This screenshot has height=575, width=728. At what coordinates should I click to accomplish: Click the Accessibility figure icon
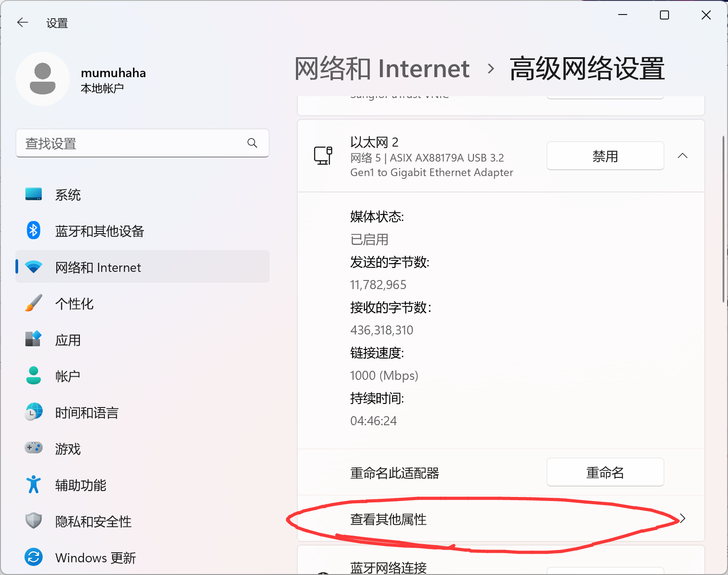[34, 485]
